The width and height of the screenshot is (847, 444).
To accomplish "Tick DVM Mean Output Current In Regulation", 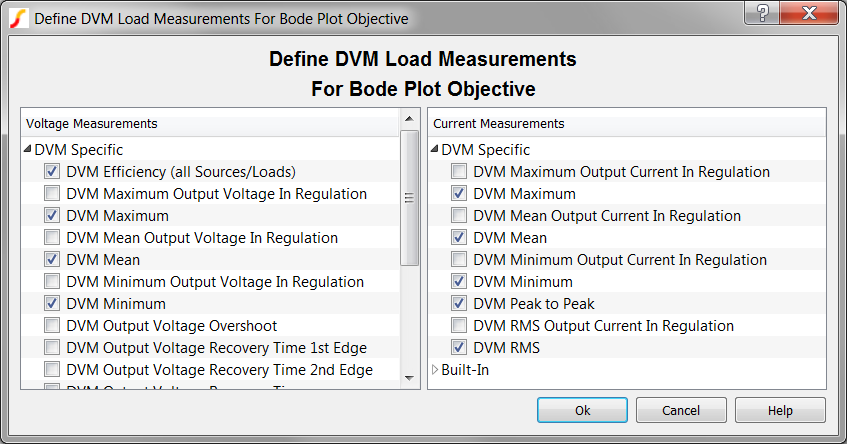I will click(x=459, y=216).
